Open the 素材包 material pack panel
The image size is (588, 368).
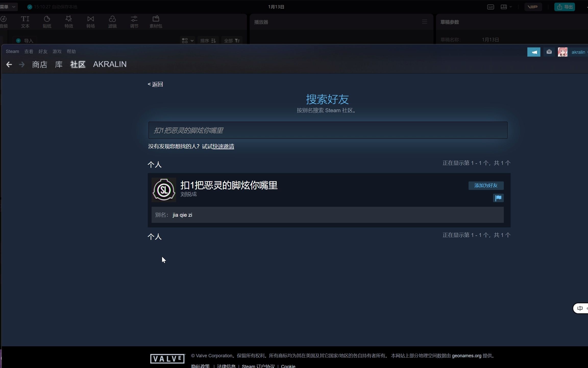click(x=155, y=22)
